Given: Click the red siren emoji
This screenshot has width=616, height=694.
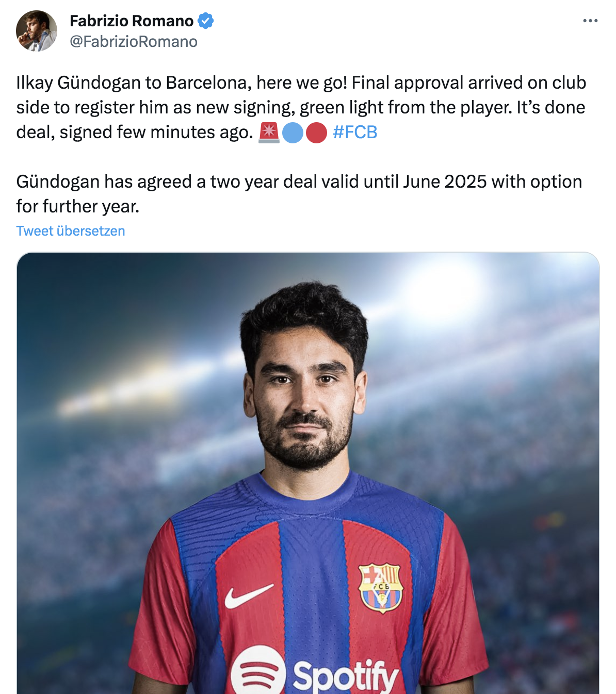Looking at the screenshot, I should pyautogui.click(x=269, y=133).
